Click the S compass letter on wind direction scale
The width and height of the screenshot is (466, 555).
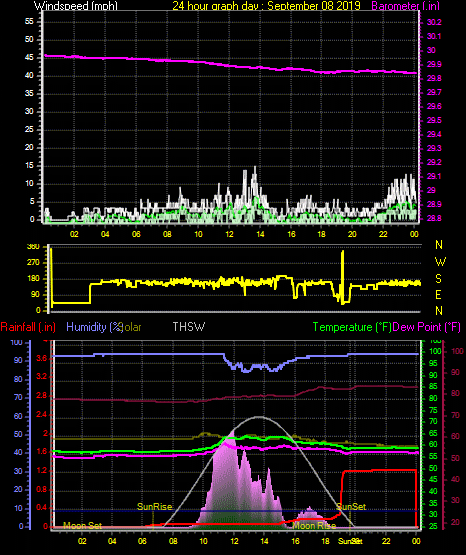438,279
